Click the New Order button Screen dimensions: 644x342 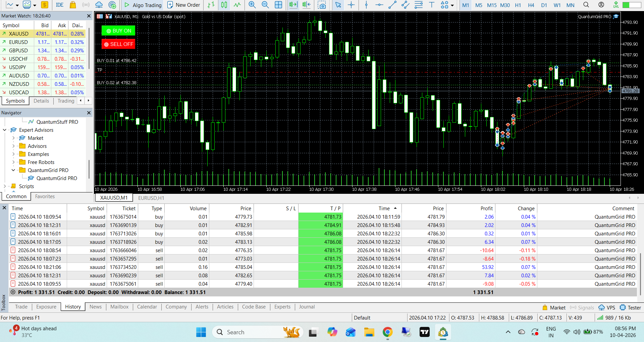183,5
